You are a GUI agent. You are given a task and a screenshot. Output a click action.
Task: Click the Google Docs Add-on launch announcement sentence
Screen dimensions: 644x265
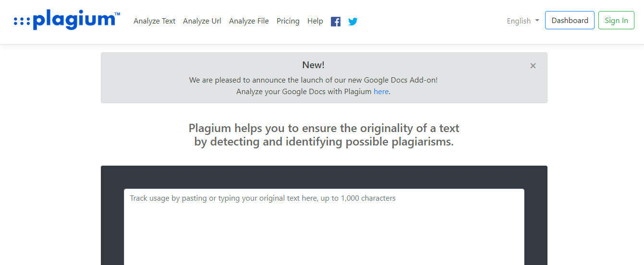click(x=314, y=80)
